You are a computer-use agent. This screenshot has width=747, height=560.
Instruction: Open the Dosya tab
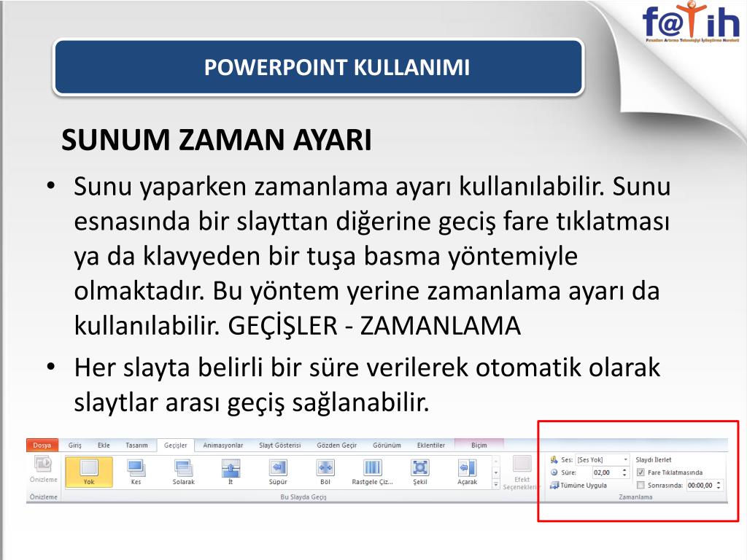point(42,446)
